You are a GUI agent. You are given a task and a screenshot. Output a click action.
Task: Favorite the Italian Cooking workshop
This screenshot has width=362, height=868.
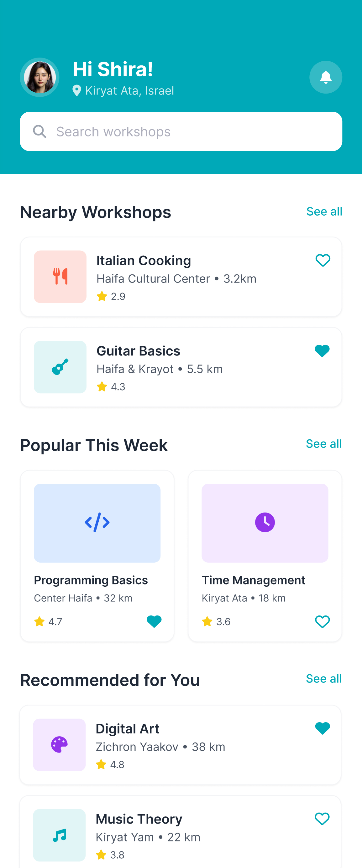[323, 260]
